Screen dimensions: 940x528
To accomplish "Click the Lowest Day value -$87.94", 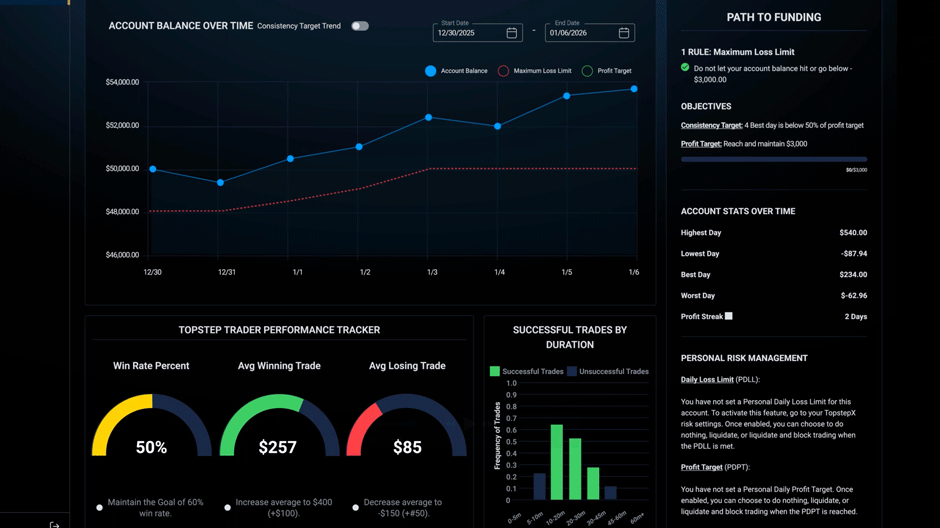I will (854, 254).
